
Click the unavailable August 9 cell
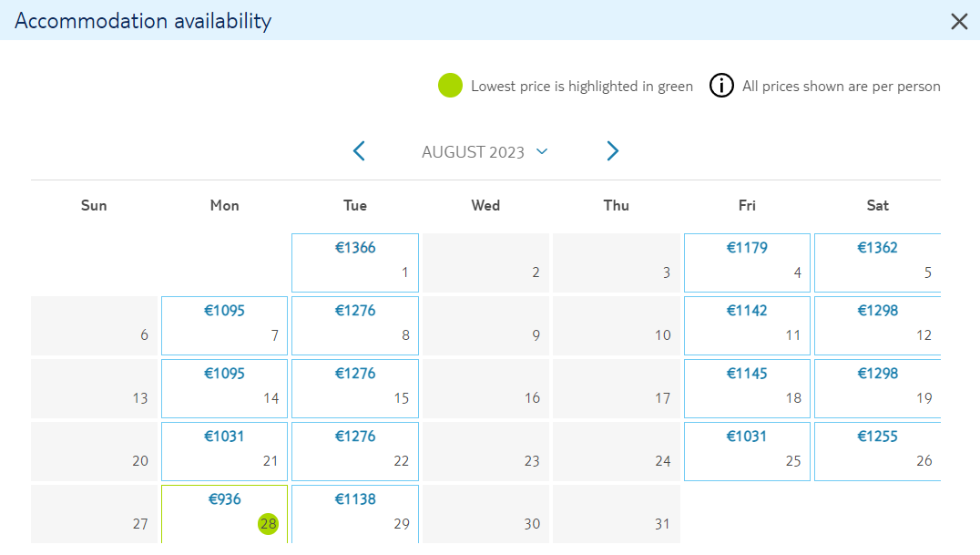(485, 326)
